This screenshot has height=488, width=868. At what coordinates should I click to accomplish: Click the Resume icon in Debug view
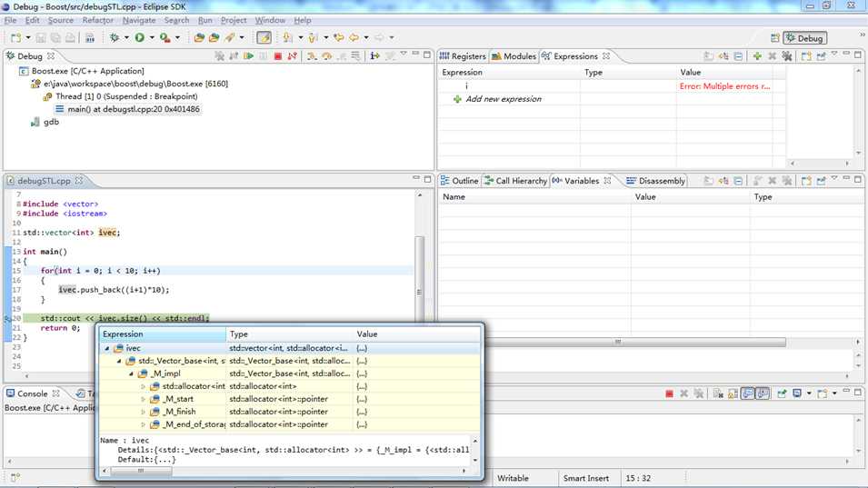tap(248, 55)
